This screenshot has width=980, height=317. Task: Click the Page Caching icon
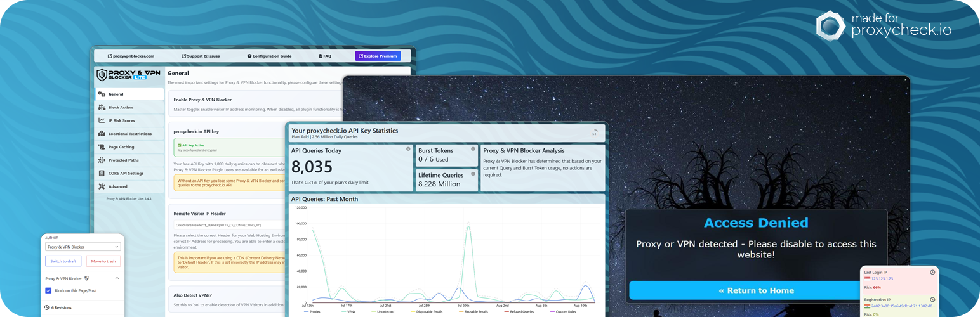click(102, 147)
